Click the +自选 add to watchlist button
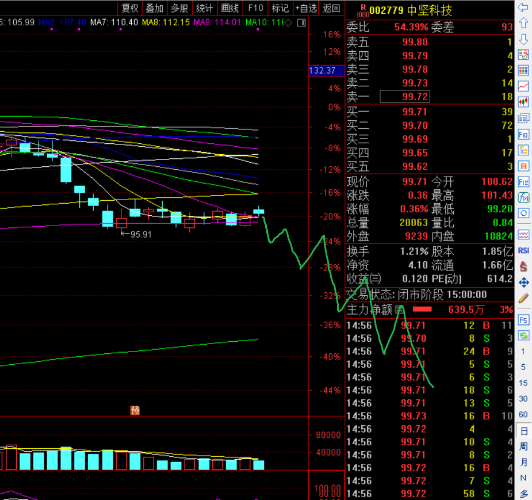 [x=306, y=8]
